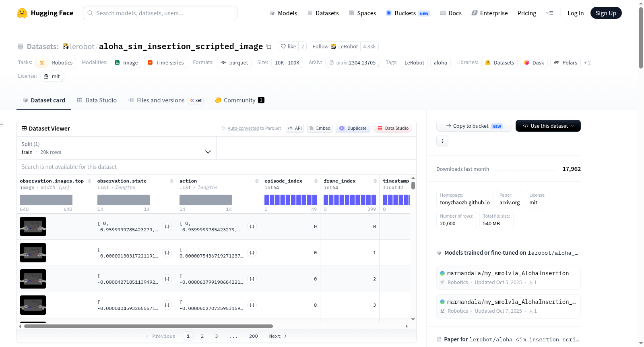Go to the Next page of rows

(x=278, y=336)
